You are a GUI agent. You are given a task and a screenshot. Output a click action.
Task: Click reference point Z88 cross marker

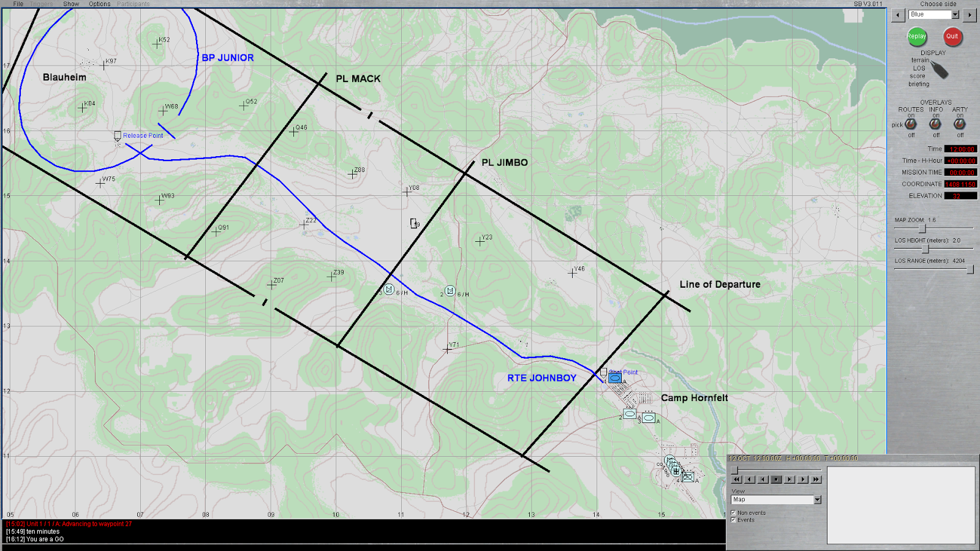pyautogui.click(x=352, y=174)
